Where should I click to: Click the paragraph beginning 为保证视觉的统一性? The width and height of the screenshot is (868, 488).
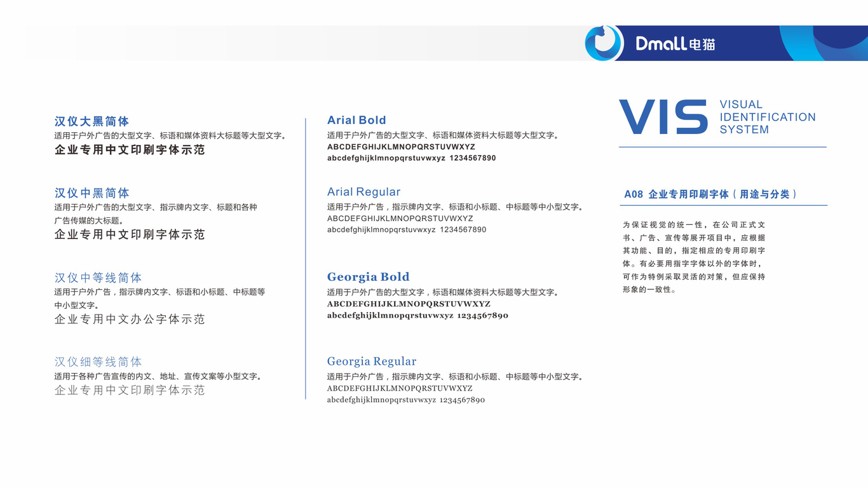694,257
